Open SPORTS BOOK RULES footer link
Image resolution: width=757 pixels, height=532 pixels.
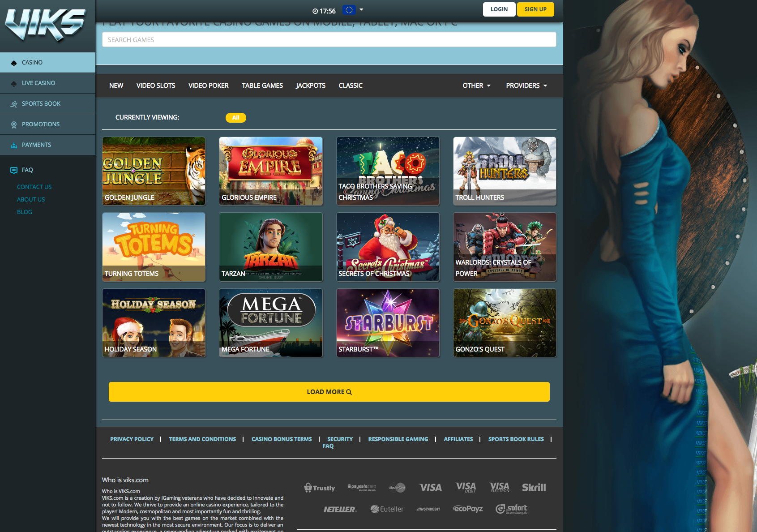point(516,439)
